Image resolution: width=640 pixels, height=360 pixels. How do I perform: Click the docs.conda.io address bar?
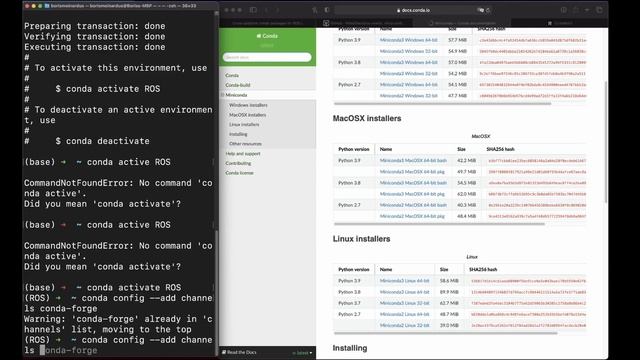point(413,10)
